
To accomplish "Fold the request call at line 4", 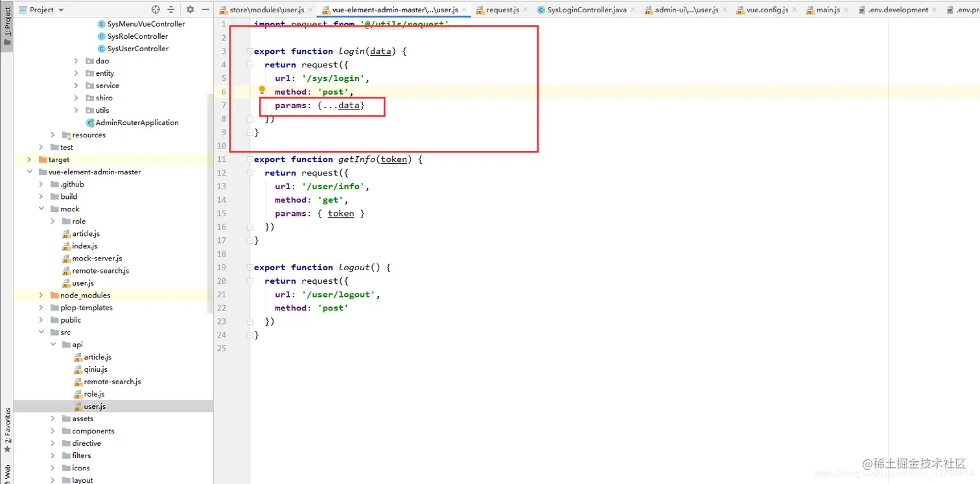I will (250, 65).
